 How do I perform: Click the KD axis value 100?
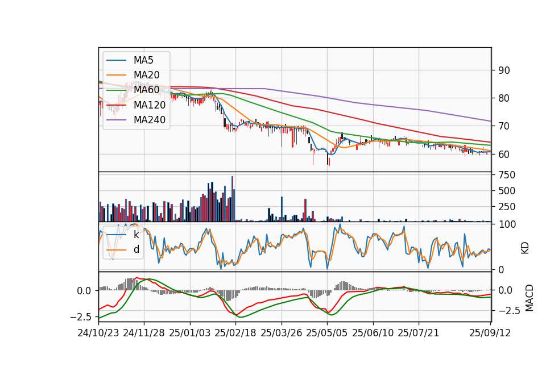coord(507,224)
